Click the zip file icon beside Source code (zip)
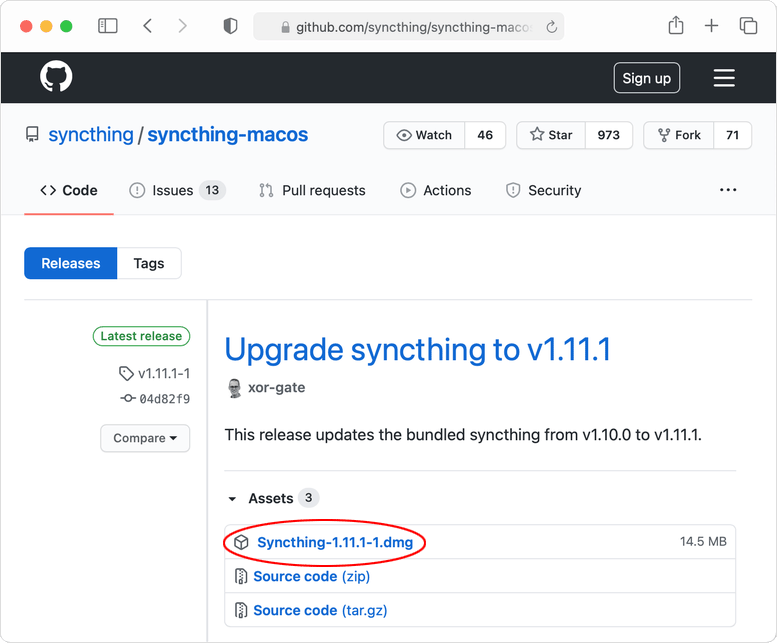 (241, 577)
